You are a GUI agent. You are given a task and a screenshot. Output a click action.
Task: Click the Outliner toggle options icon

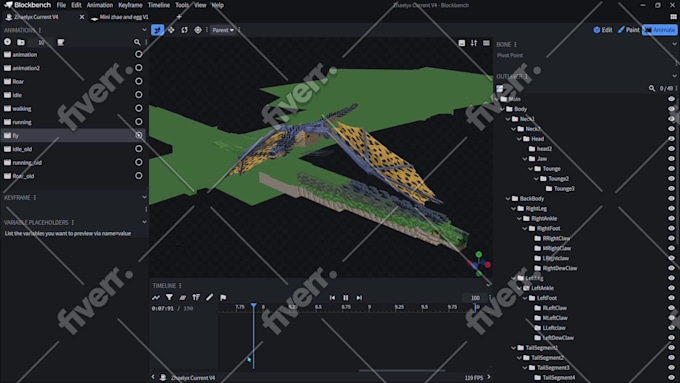tap(500, 88)
